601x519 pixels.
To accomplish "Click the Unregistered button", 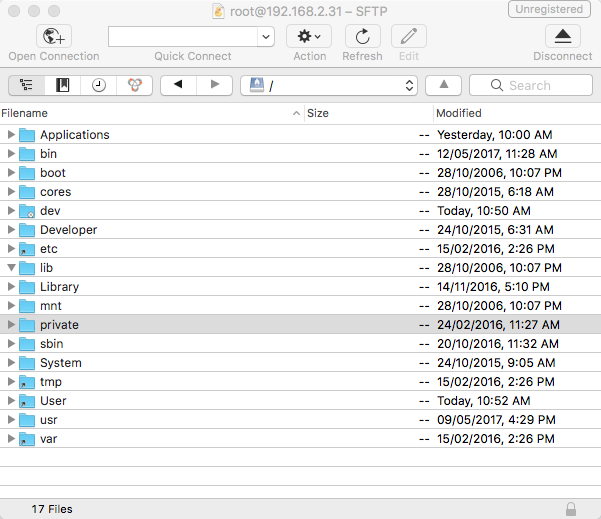I will click(549, 10).
